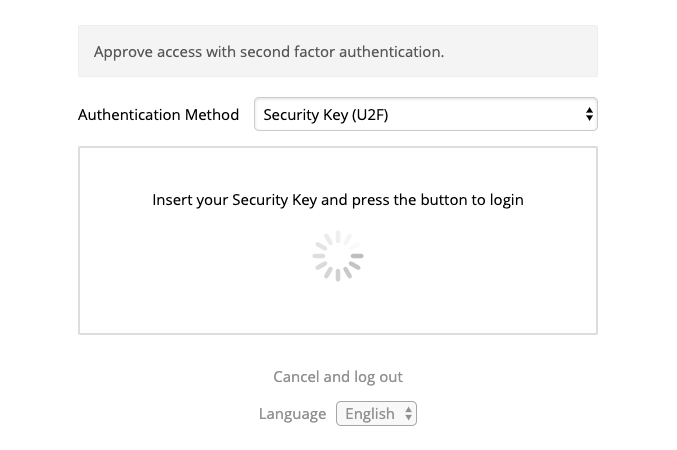
Task: Open the Authentication Method dropdown
Action: click(x=426, y=114)
